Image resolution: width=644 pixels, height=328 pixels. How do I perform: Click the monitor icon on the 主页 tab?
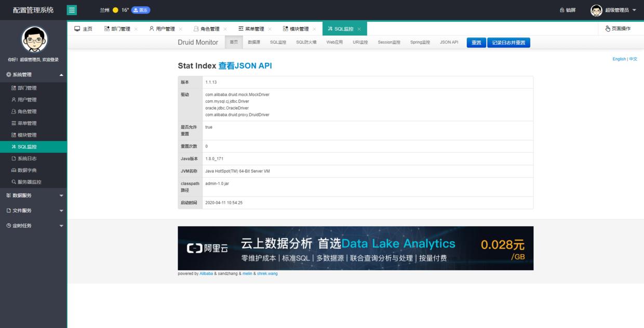click(78, 29)
